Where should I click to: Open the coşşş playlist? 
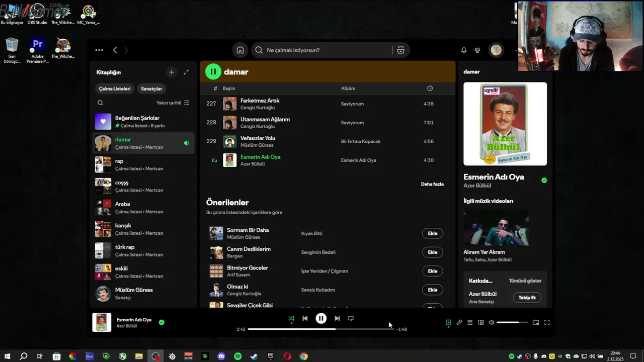(143, 186)
